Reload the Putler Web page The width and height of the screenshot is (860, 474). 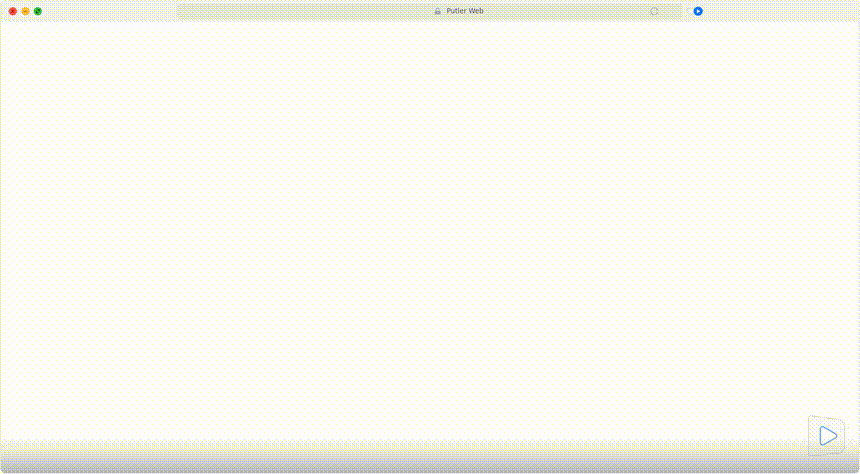tap(654, 11)
